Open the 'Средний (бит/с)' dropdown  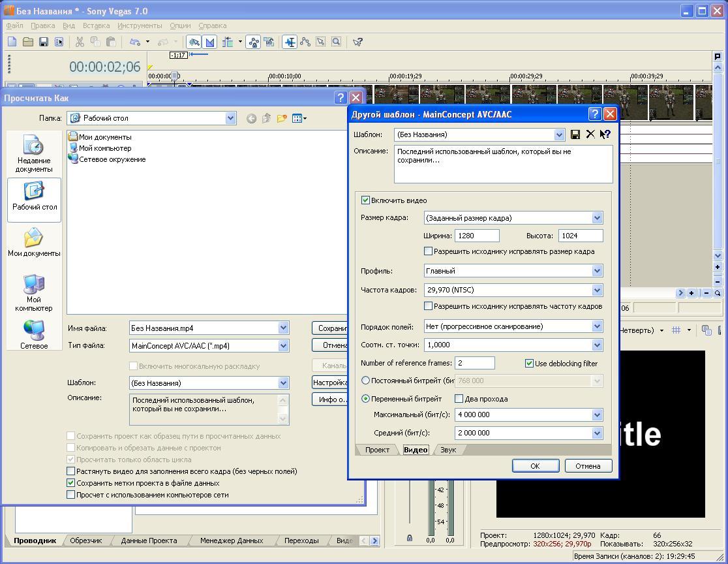click(x=597, y=433)
